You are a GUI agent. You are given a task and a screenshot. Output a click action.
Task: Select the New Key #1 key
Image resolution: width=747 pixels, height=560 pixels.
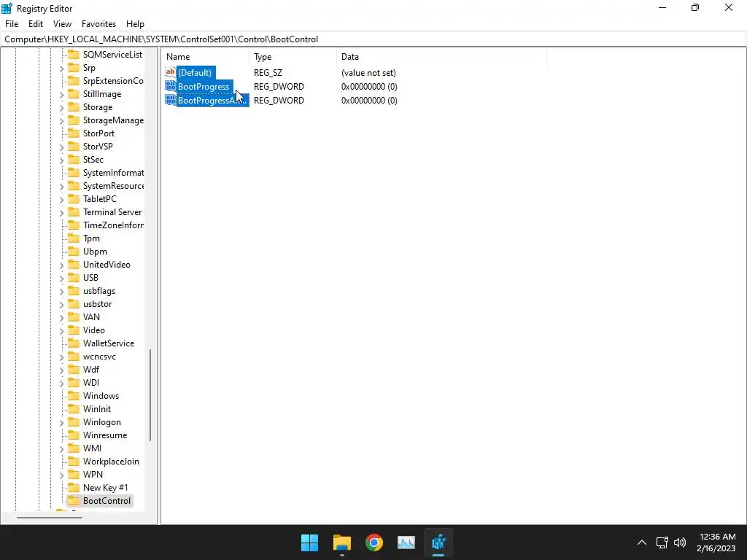click(105, 487)
